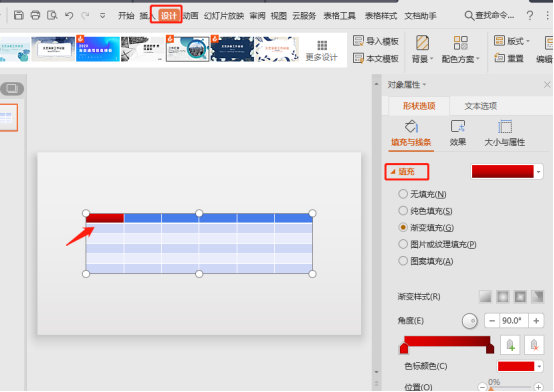Open the 幻灯片放映 tab

224,16
